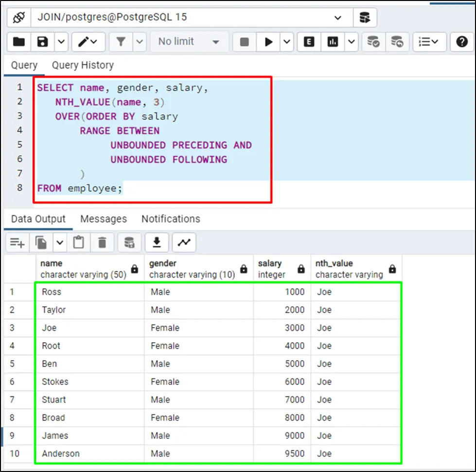The height and width of the screenshot is (472, 476).
Task: Click the connection status icon
Action: [18, 17]
